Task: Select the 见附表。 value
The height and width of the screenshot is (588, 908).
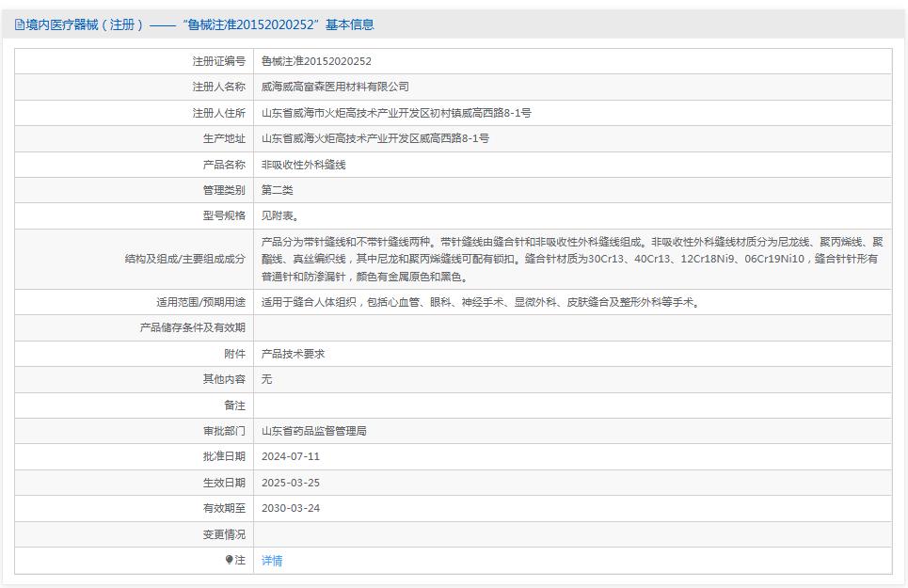Action: point(280,215)
